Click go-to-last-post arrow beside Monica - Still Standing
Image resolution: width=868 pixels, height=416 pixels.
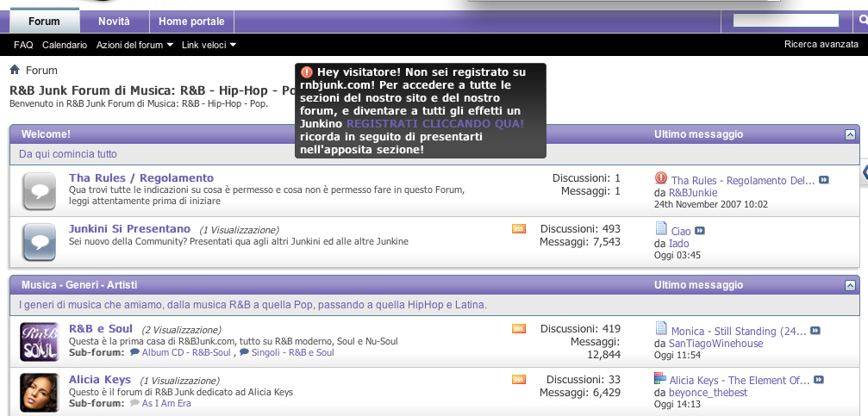coord(815,331)
